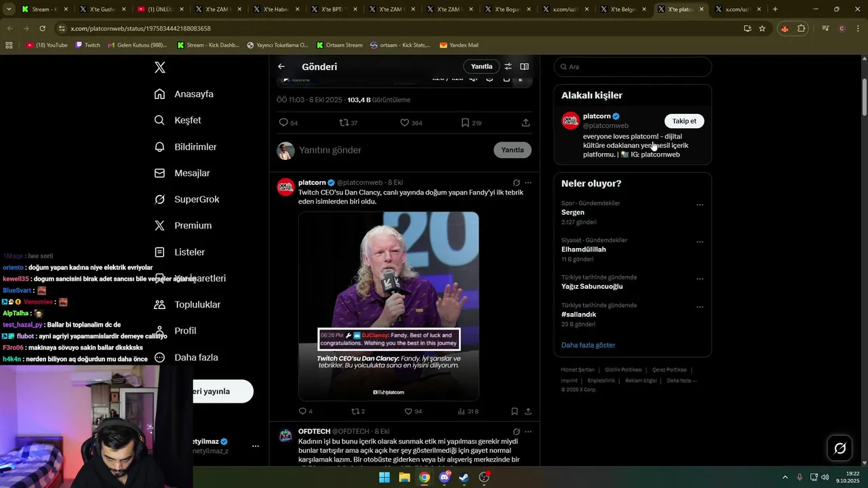Open Bildirimler notifications

[185, 146]
